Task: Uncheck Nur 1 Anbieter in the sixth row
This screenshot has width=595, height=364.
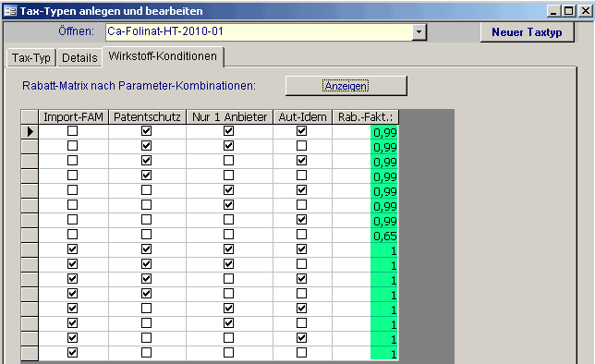Action: [x=228, y=205]
